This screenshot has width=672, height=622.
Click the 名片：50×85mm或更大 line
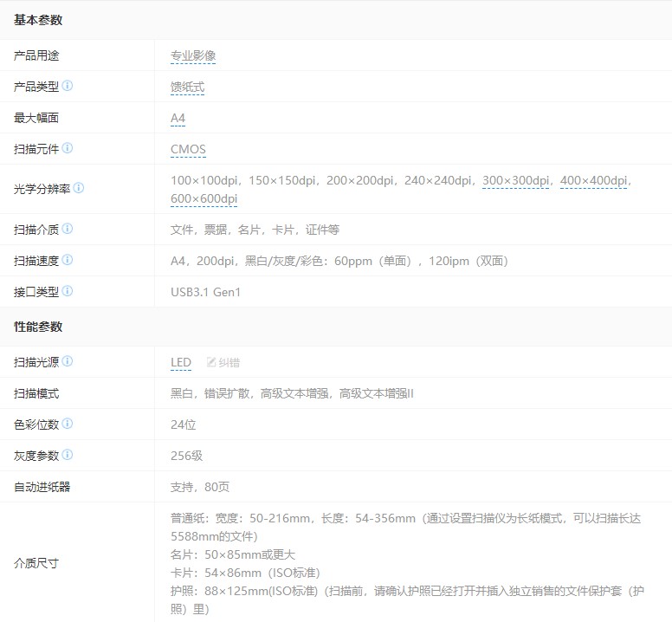(x=233, y=554)
